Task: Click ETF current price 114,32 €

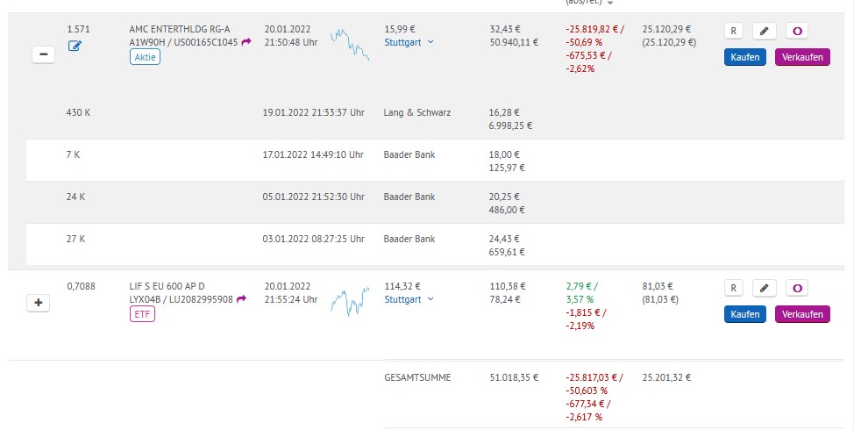Action: pos(402,286)
